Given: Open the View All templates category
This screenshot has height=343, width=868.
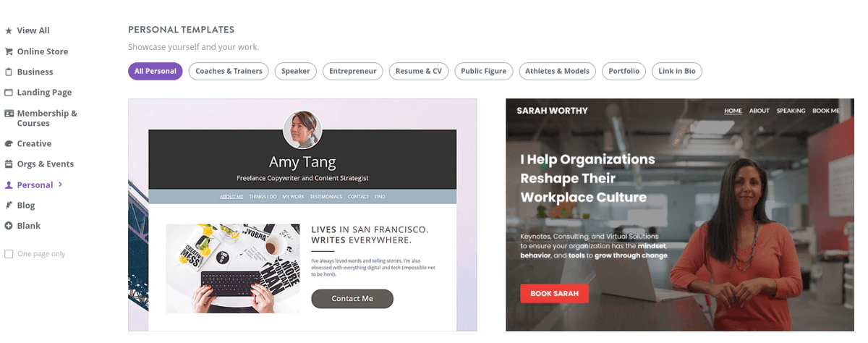Looking at the screenshot, I should (x=33, y=30).
